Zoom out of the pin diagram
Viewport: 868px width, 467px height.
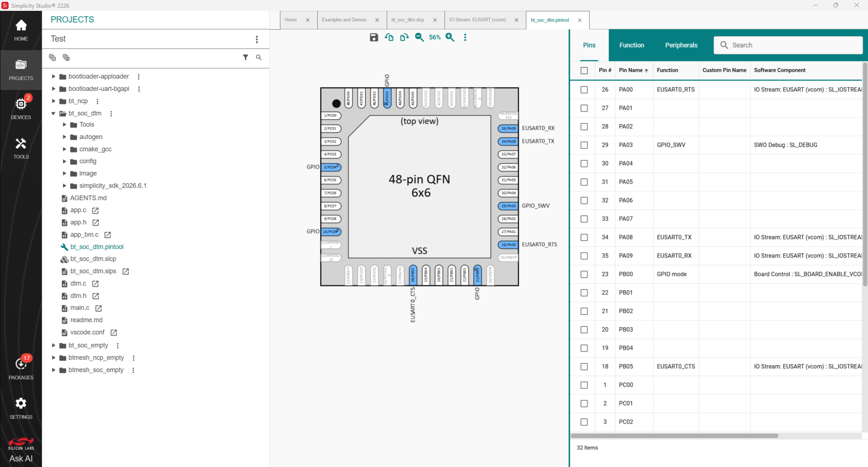tap(420, 37)
